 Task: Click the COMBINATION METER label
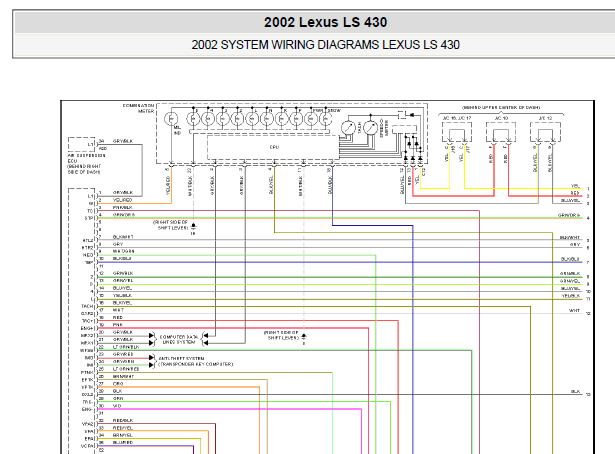[138, 109]
